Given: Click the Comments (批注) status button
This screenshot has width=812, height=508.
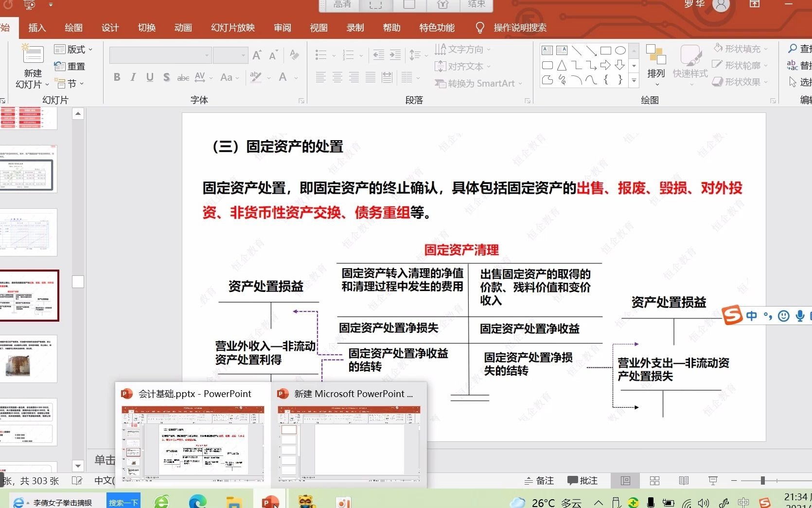Looking at the screenshot, I should pyautogui.click(x=583, y=481).
